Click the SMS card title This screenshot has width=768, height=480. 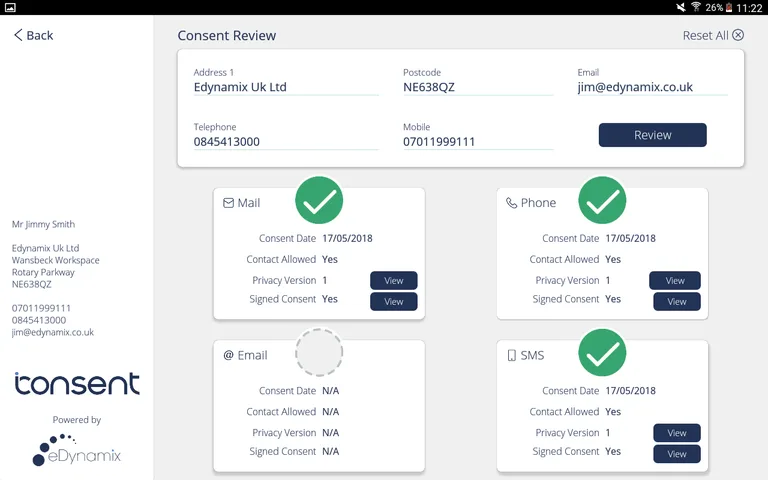coord(532,355)
